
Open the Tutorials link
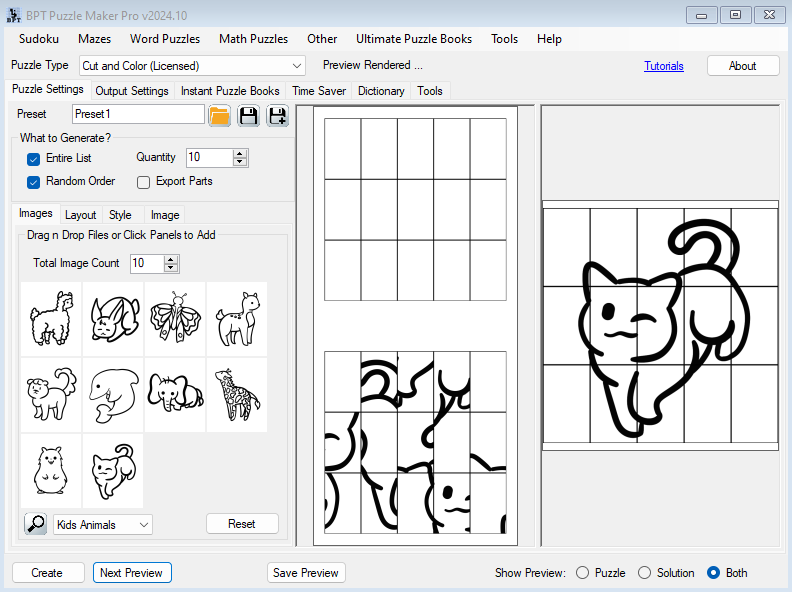click(664, 66)
